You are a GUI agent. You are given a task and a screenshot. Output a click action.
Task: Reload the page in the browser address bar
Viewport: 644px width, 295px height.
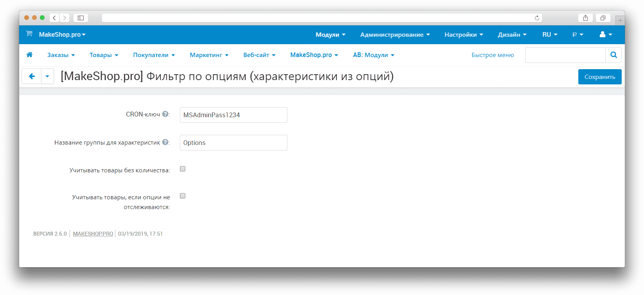(537, 18)
